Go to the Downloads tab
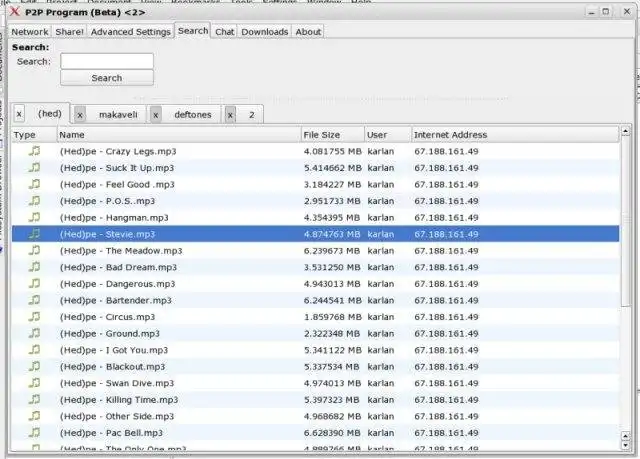The image size is (640, 459). 264,31
